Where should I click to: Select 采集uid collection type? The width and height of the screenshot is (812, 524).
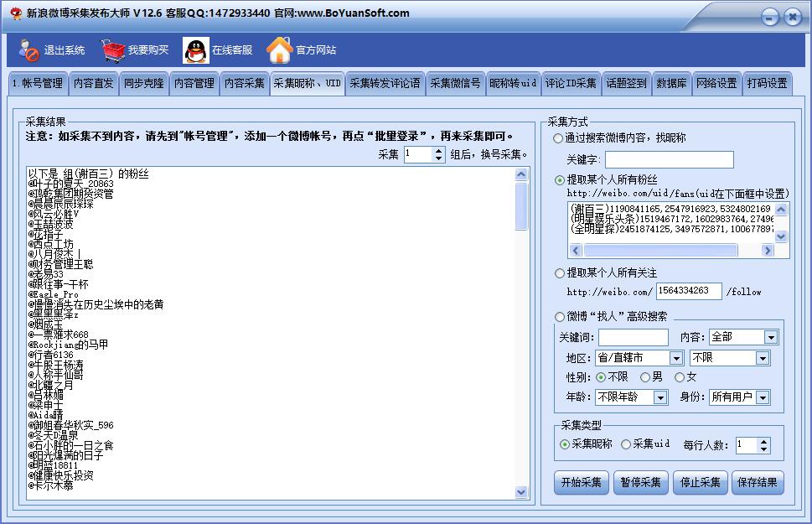626,444
